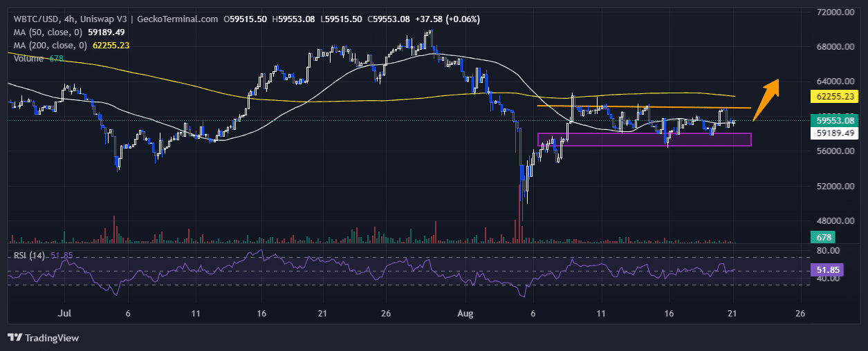Click the 72000.00 price axis label
Screen dimensions: 868x351
pyautogui.click(x=837, y=12)
